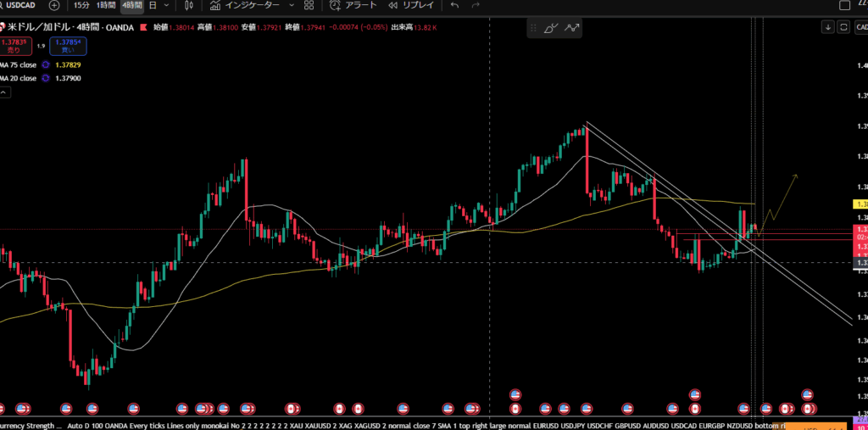868x430 pixels.
Task: Toggle visibility of MA 75 indicator
Action: tap(46, 64)
